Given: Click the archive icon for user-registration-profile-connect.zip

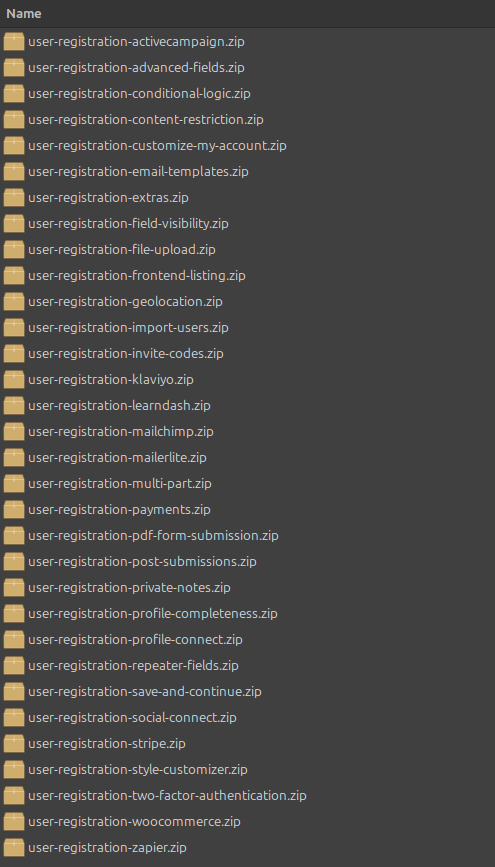Looking at the screenshot, I should coord(14,639).
